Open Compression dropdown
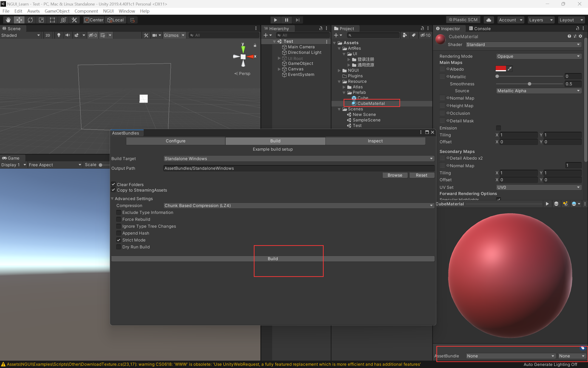588x368 pixels. coord(299,206)
